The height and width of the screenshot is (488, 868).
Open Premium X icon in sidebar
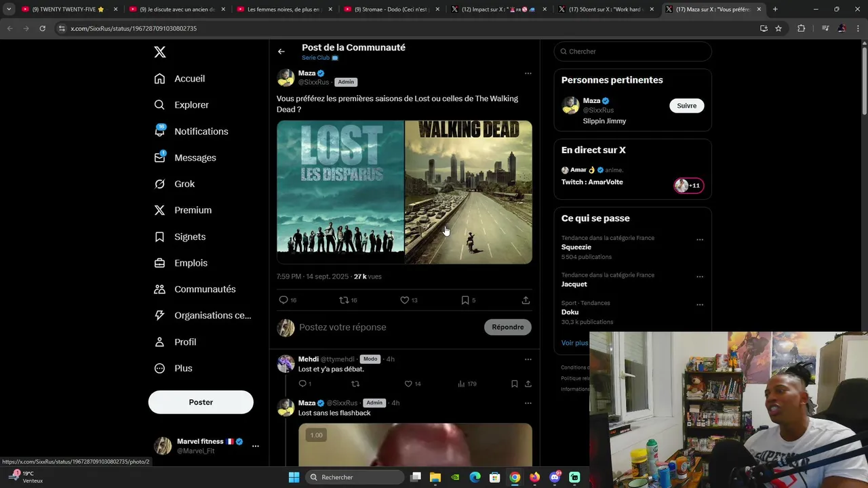click(159, 210)
